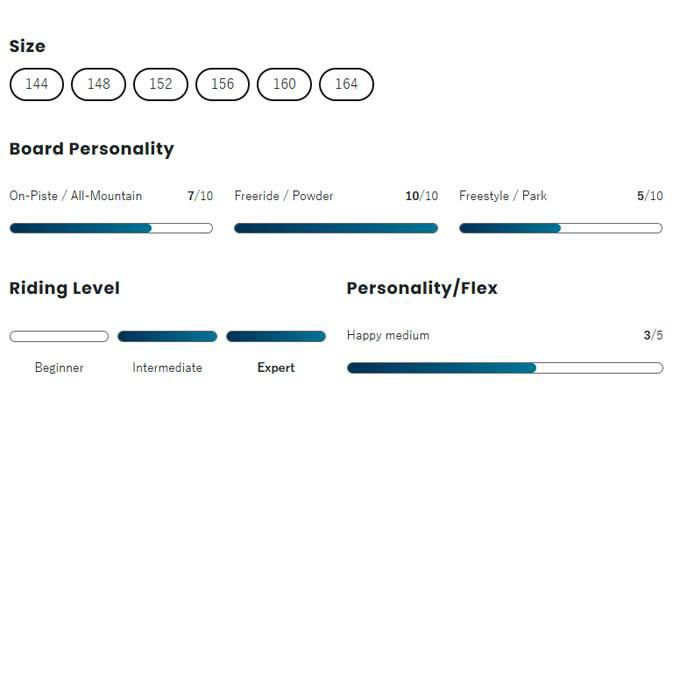Select the 164 board size
This screenshot has width=680, height=680.
coord(347,84)
